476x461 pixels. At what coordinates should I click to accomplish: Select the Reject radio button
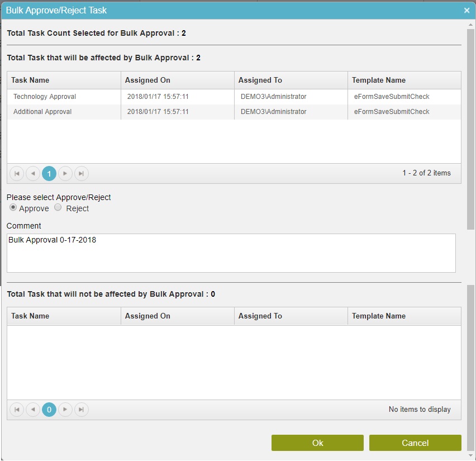[x=58, y=207]
